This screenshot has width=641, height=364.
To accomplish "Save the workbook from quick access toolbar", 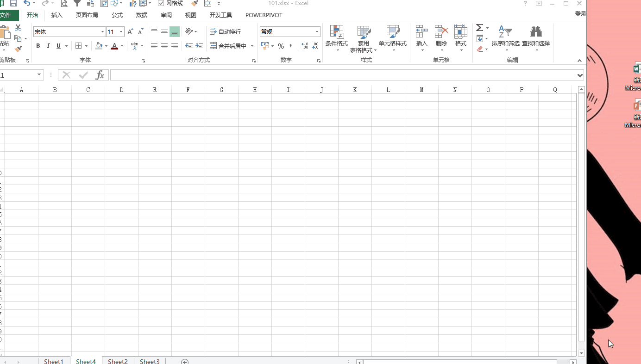I will pyautogui.click(x=13, y=3).
